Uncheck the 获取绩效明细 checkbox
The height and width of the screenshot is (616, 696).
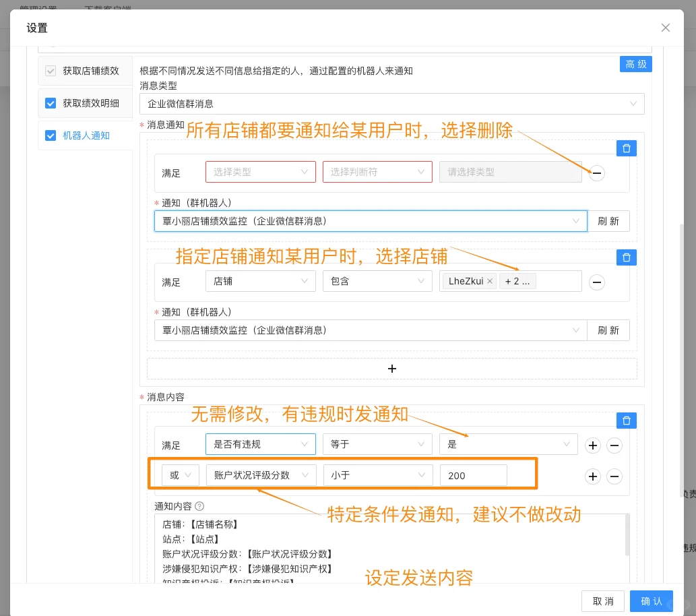[51, 102]
